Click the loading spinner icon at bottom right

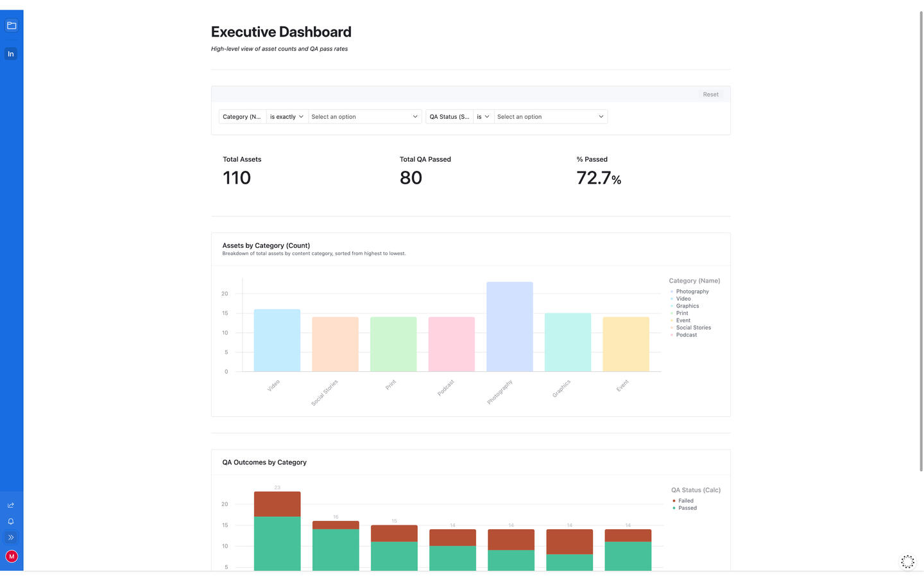point(907,561)
